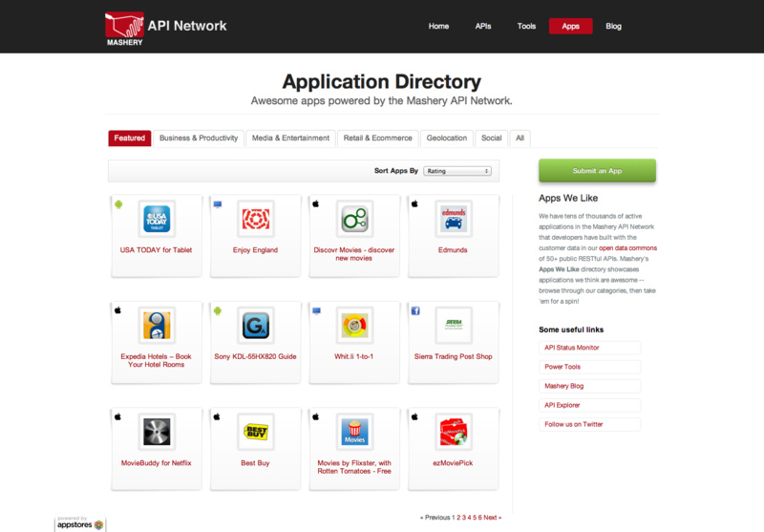Image resolution: width=764 pixels, height=532 pixels.
Task: Go to page 5 in pagination
Action: pos(475,518)
